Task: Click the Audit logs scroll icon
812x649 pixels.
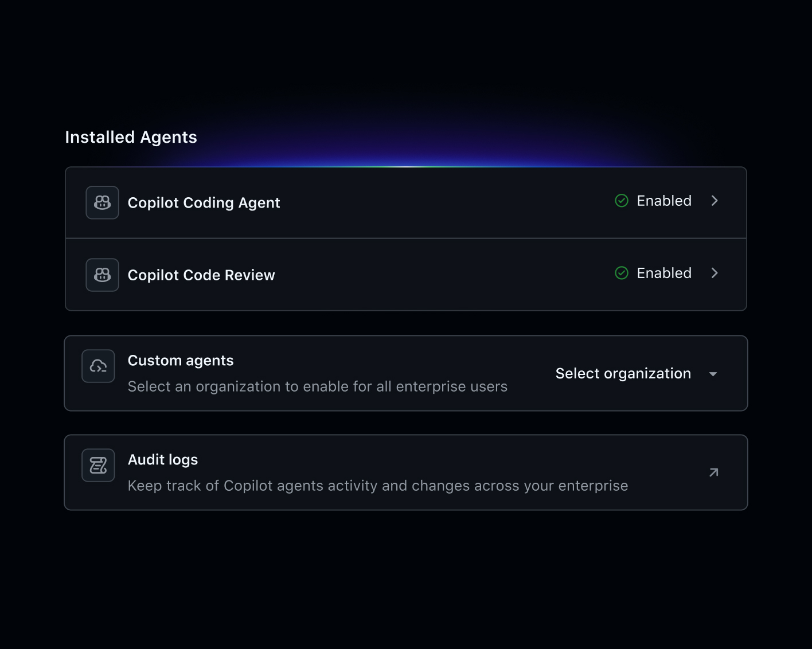Action: point(97,465)
